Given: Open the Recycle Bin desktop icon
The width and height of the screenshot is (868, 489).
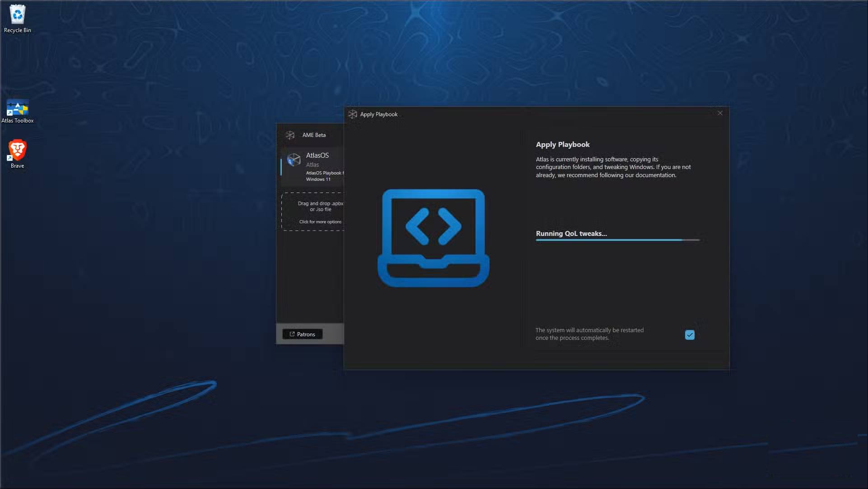Looking at the screenshot, I should tap(17, 15).
